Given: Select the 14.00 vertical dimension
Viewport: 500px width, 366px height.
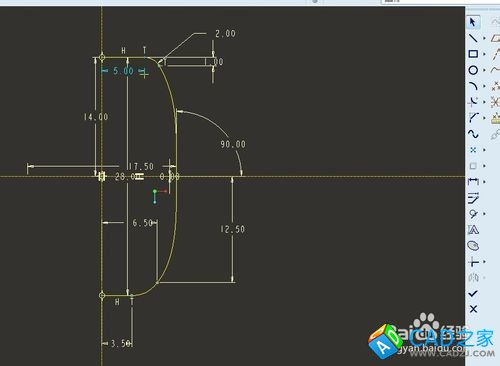Looking at the screenshot, I should click(96, 117).
